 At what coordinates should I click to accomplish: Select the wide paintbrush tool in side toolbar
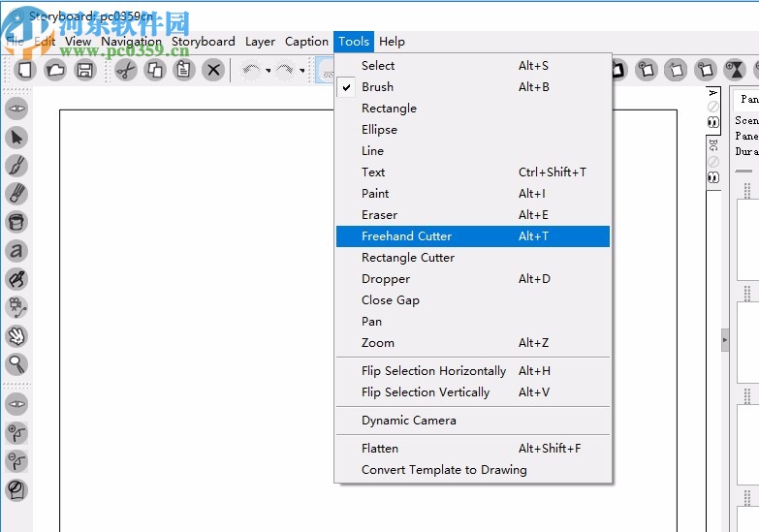pos(16,194)
